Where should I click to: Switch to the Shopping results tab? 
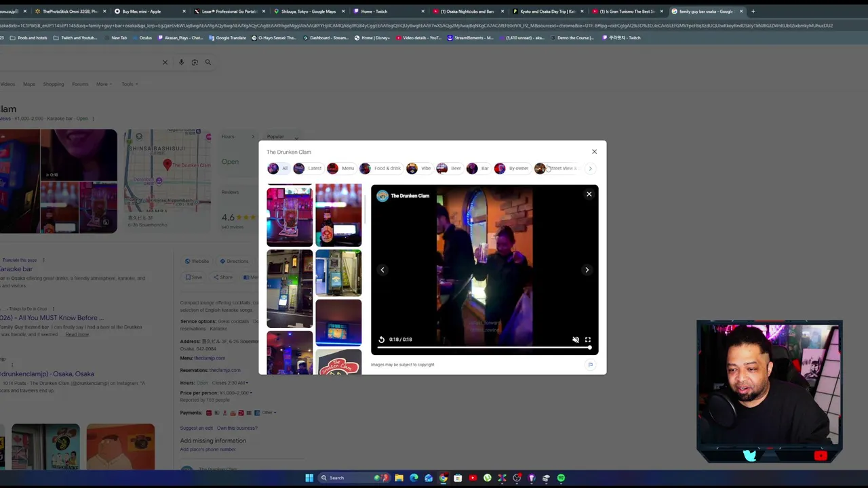tap(54, 84)
